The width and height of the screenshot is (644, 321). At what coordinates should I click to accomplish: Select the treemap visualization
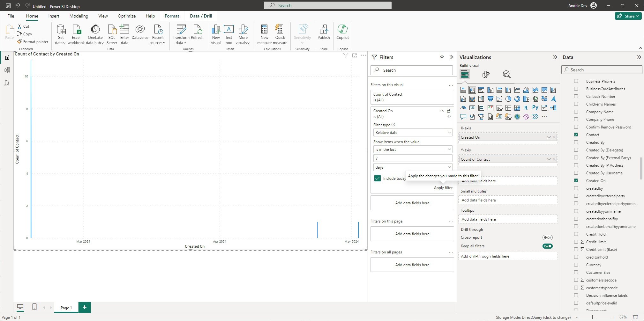(x=526, y=99)
